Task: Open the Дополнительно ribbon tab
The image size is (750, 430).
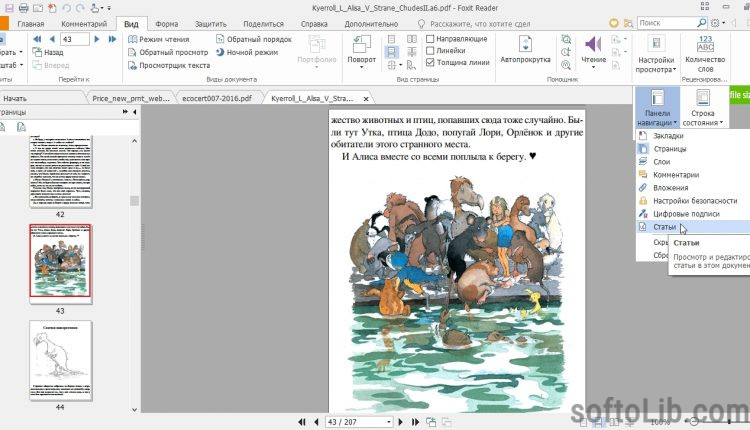Action: coord(371,23)
